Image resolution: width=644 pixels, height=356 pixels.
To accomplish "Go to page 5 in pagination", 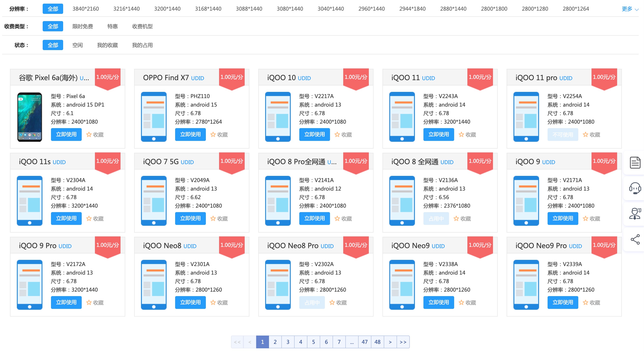I will pos(313,342).
